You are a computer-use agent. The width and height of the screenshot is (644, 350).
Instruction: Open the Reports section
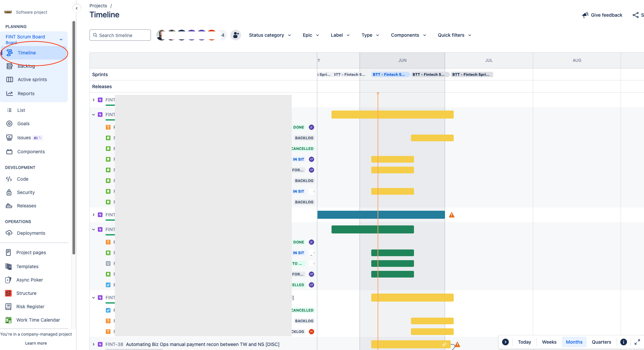click(26, 94)
